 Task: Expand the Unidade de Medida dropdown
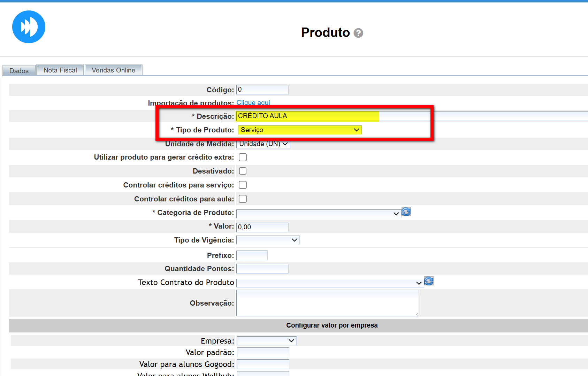[x=263, y=144]
